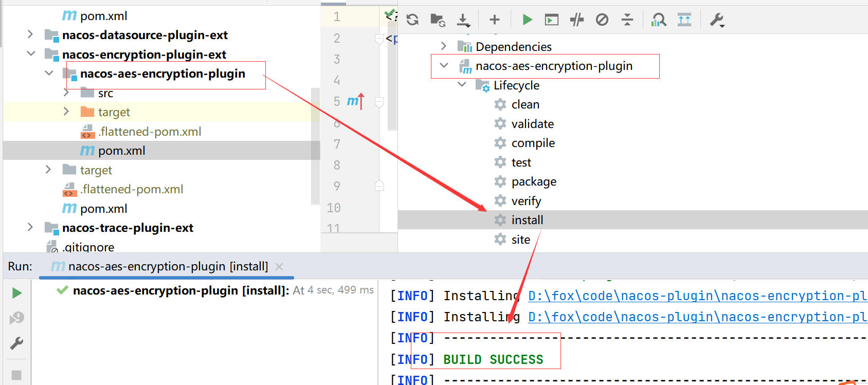
Task: Open Maven Settings wrench icon
Action: click(717, 20)
